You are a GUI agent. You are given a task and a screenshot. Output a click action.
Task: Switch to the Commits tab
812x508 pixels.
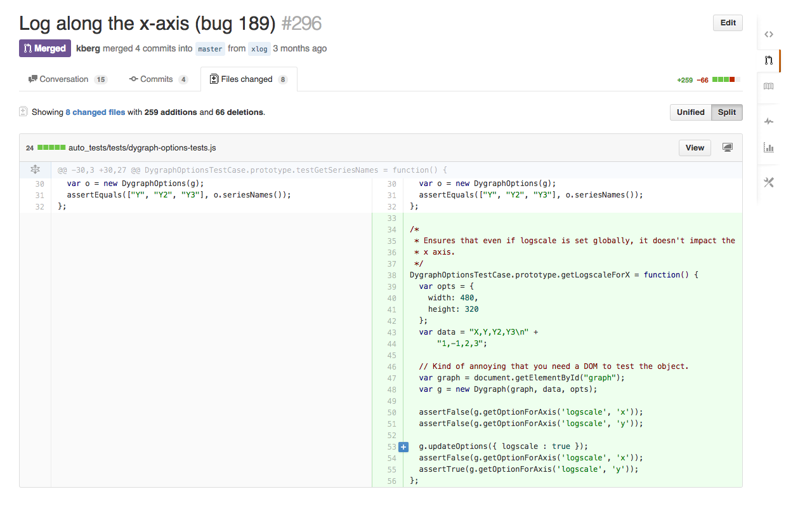(159, 79)
